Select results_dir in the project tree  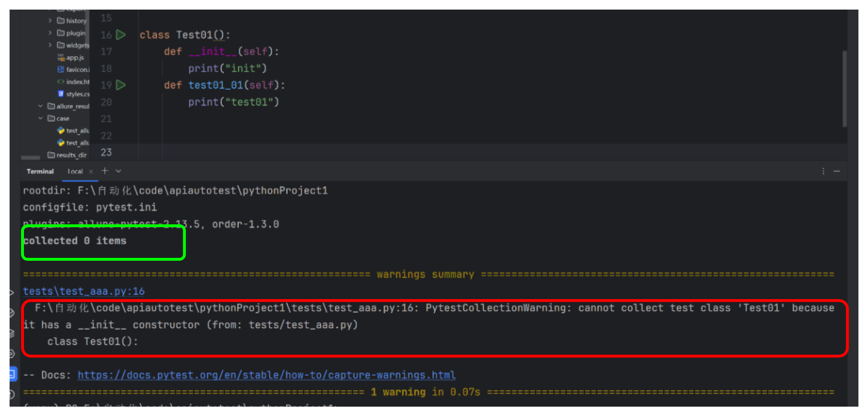[71, 155]
